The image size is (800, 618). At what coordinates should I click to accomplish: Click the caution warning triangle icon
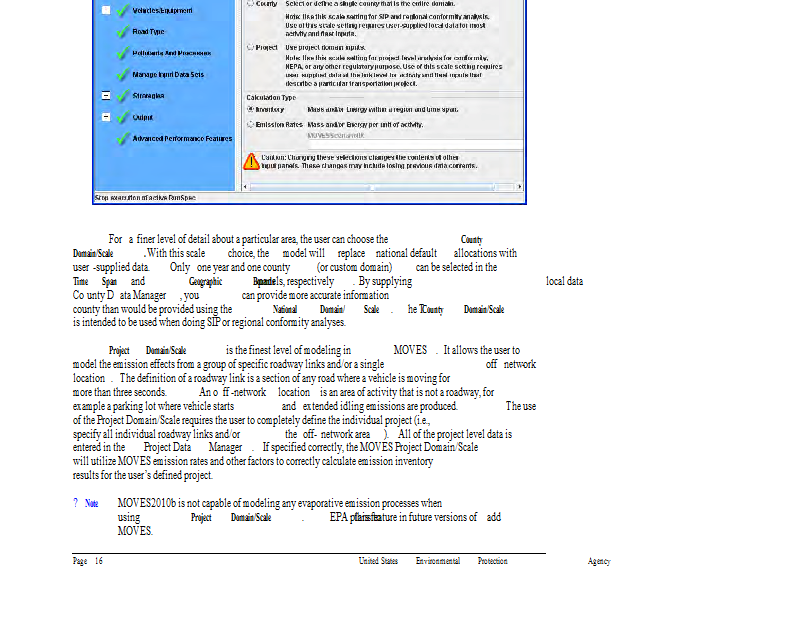tap(252, 162)
